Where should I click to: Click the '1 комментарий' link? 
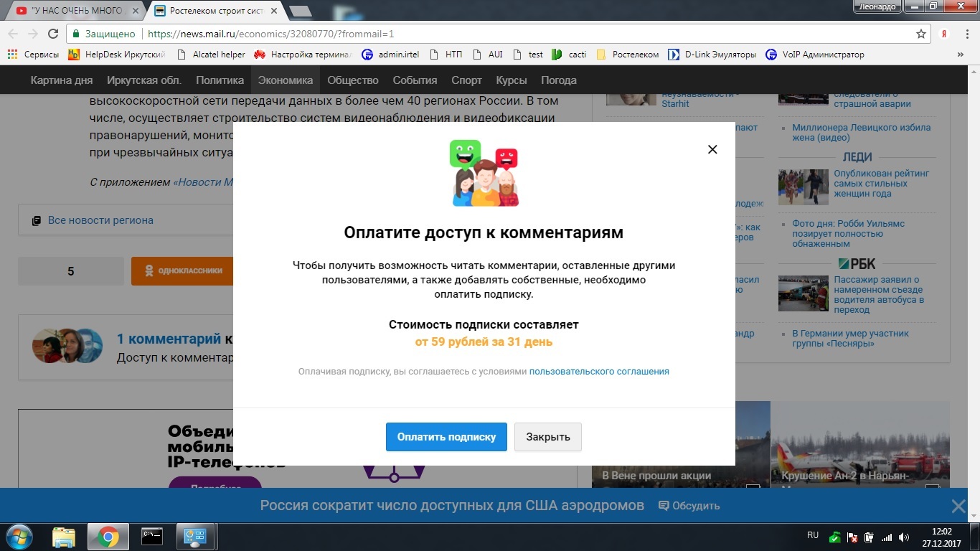point(169,339)
